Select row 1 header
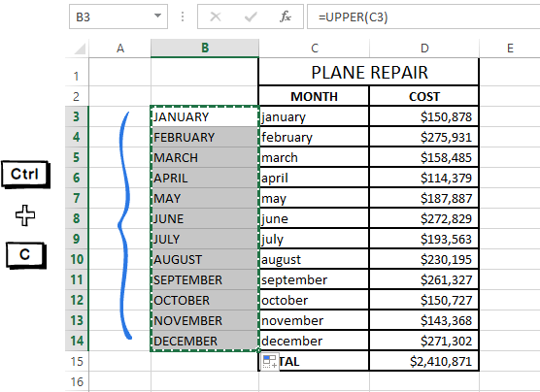 point(77,72)
